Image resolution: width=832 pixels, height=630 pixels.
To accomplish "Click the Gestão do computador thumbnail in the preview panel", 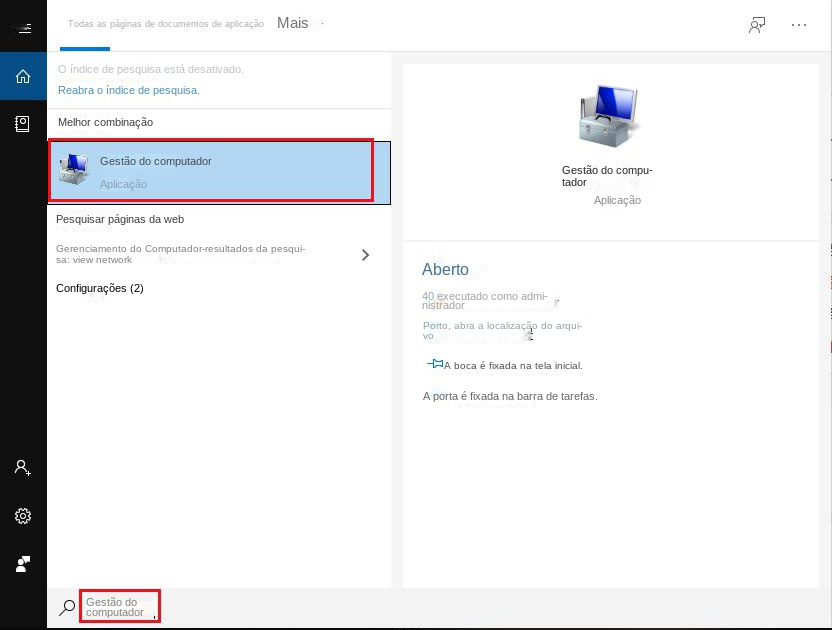I will (x=608, y=113).
